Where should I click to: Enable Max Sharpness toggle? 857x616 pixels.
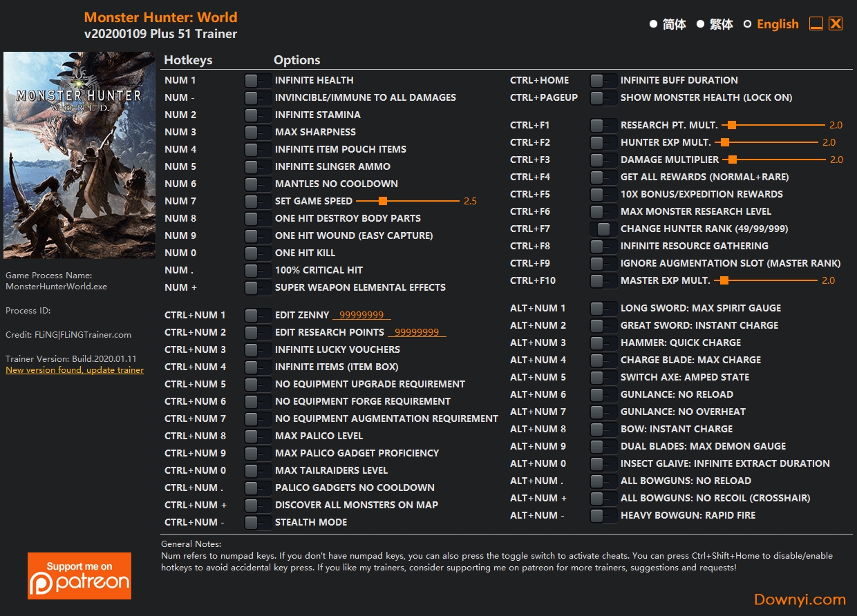258,133
